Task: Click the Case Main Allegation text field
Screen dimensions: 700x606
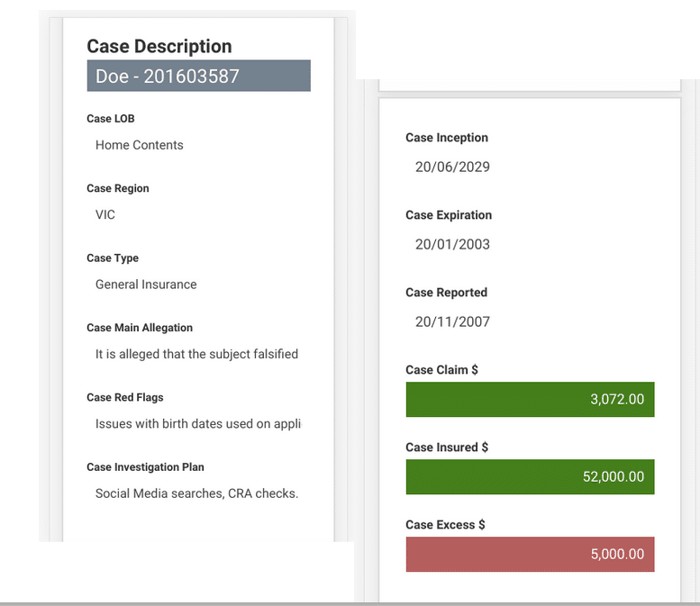Action: (x=196, y=354)
